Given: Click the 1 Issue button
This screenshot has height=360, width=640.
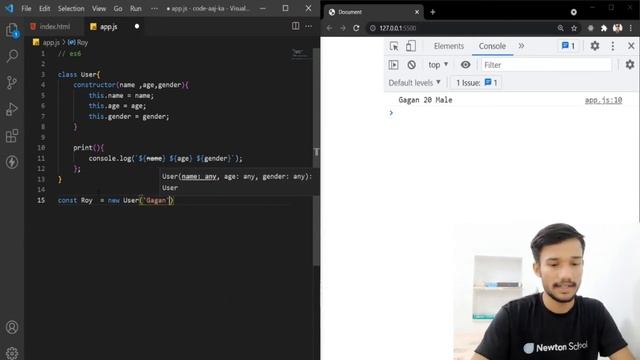Looking at the screenshot, I should point(476,83).
